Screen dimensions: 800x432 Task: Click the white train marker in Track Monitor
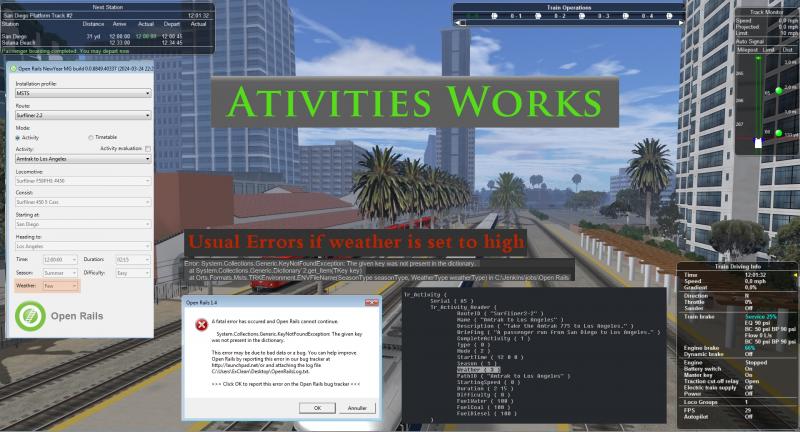pyautogui.click(x=758, y=143)
